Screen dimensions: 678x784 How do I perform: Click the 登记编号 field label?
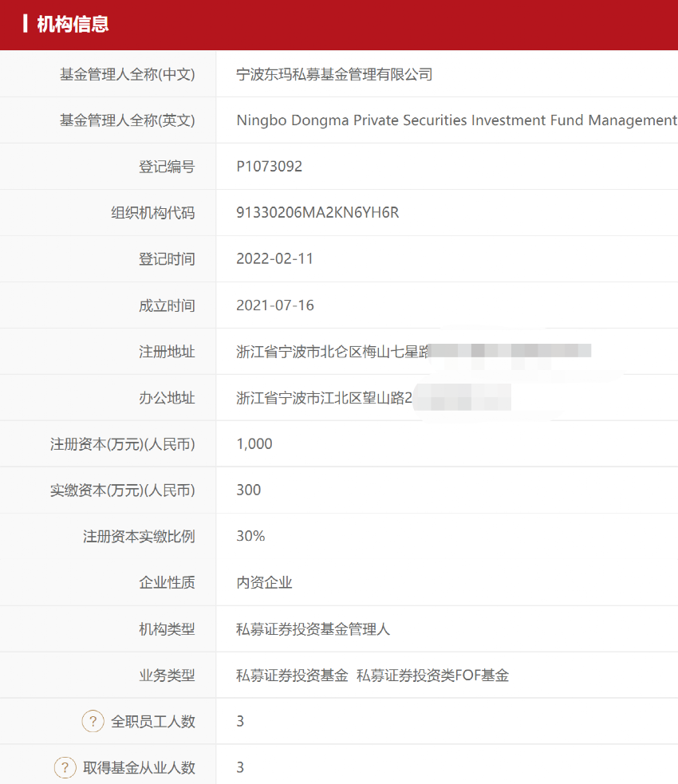tap(167, 167)
